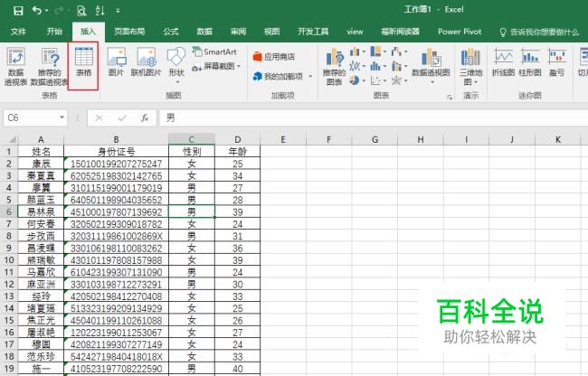
Task: Insert a 折线图 line sparkline
Action: 503,62
